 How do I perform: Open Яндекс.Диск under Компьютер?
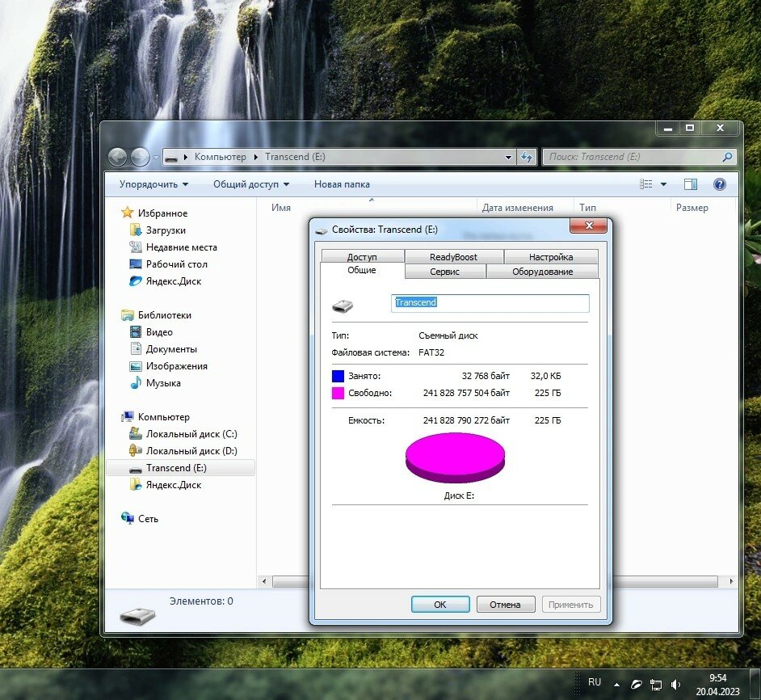173,485
